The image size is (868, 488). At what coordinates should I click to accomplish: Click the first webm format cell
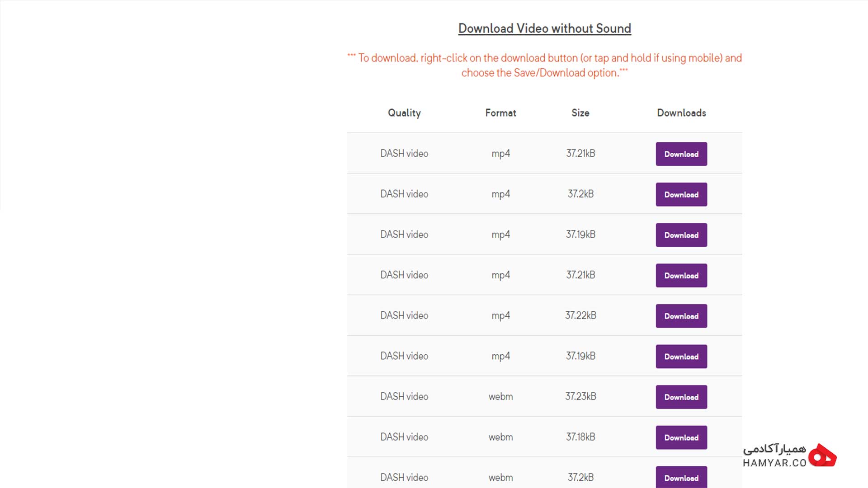[x=500, y=397]
